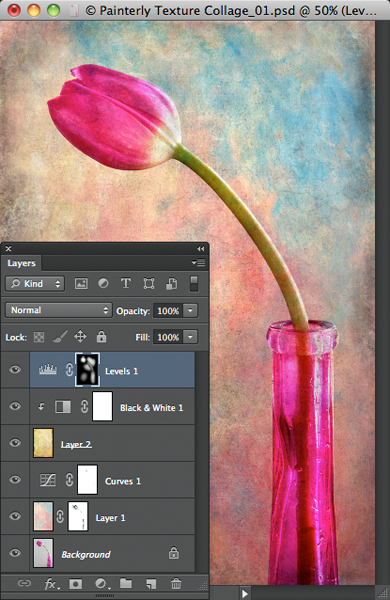The image size is (390, 600).
Task: Select the Layers tab
Action: point(21,263)
